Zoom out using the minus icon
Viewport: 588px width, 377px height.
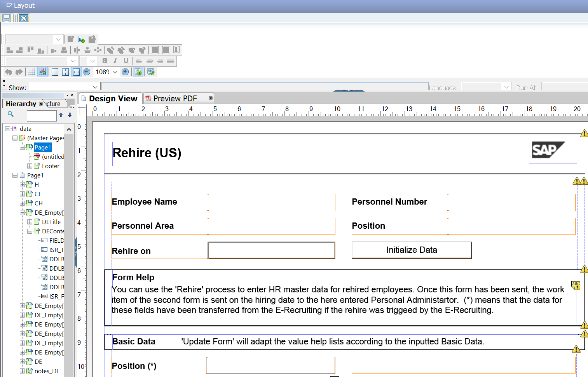pyautogui.click(x=87, y=71)
